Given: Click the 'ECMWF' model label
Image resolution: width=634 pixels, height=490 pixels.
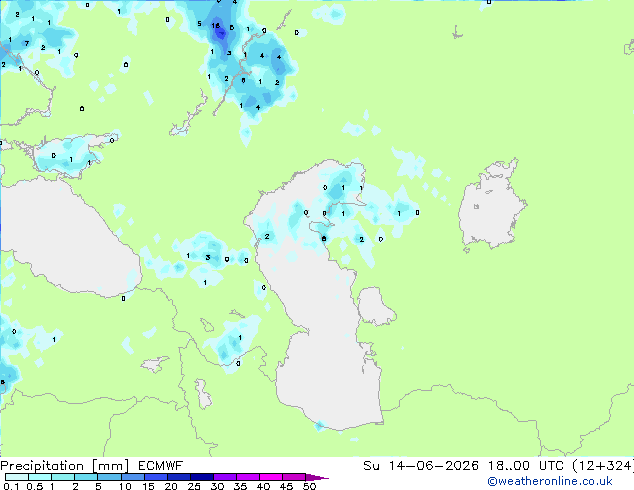Looking at the screenshot, I should tap(161, 466).
